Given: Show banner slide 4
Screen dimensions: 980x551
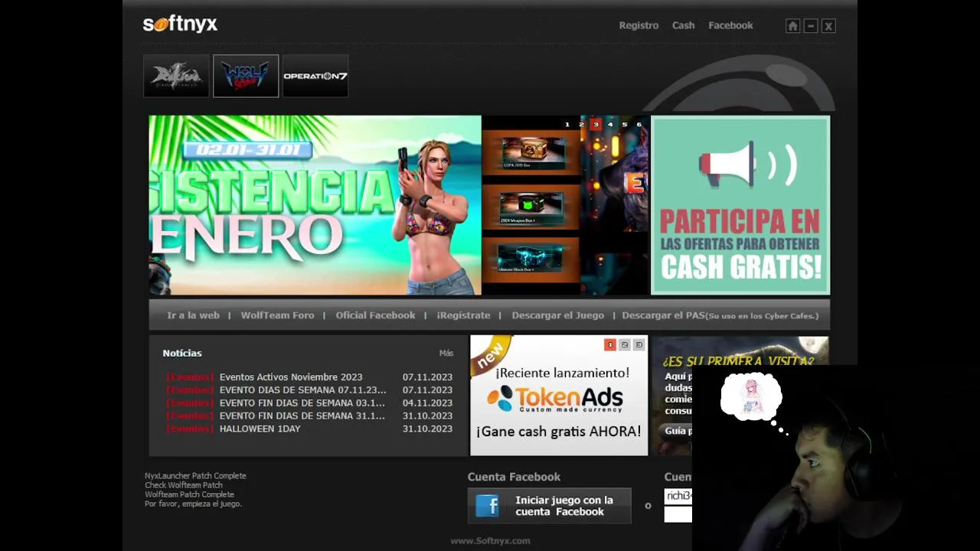Looking at the screenshot, I should click(610, 124).
